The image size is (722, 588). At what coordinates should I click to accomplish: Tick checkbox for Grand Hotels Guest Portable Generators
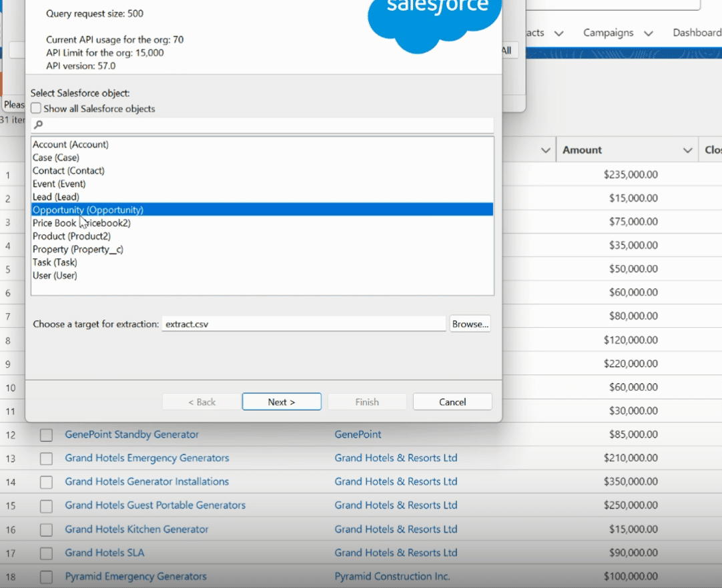click(46, 506)
